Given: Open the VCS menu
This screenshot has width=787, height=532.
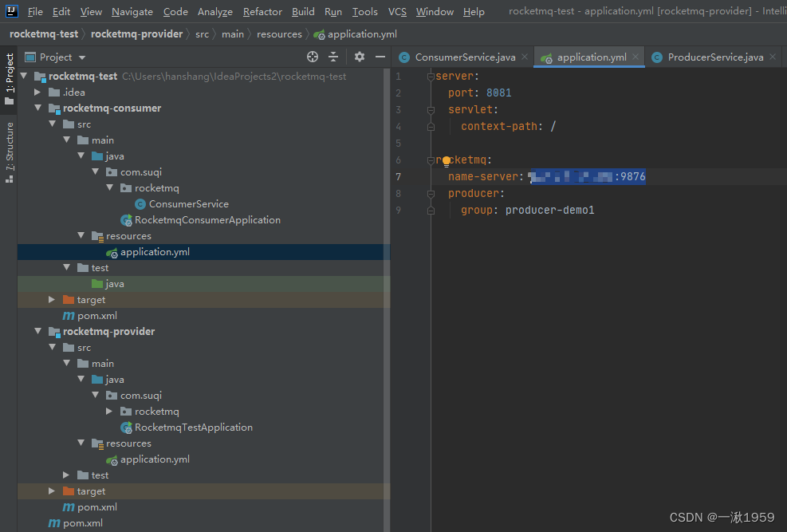Looking at the screenshot, I should pyautogui.click(x=397, y=11).
